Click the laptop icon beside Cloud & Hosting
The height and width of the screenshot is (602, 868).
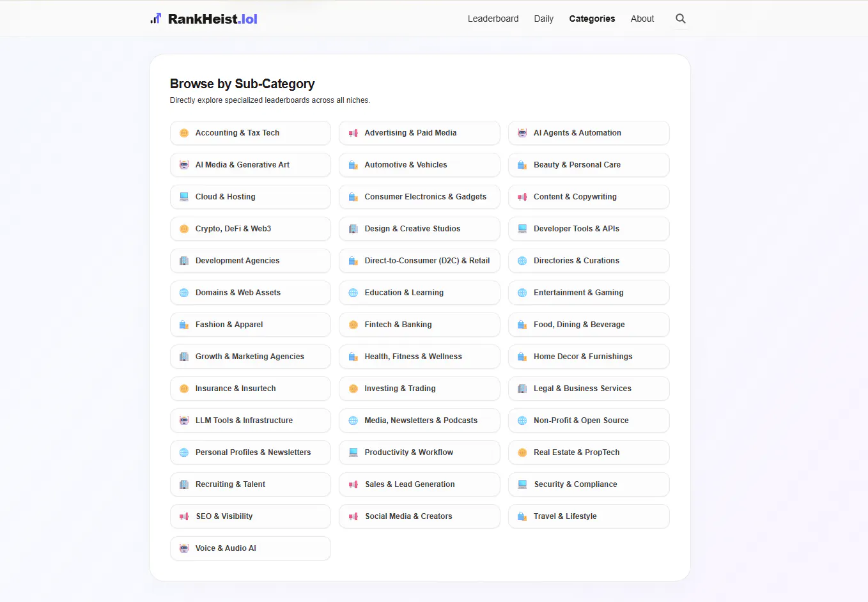184,197
